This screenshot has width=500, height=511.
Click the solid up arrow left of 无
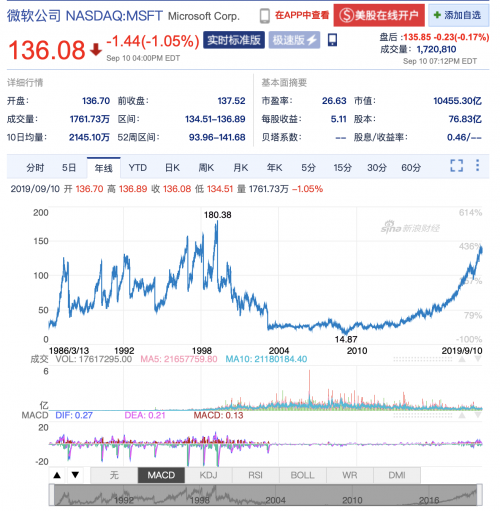[x=57, y=475]
